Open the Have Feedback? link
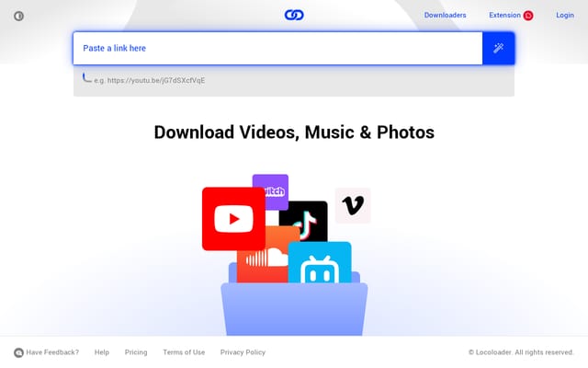This screenshot has width=588, height=368. (52, 352)
